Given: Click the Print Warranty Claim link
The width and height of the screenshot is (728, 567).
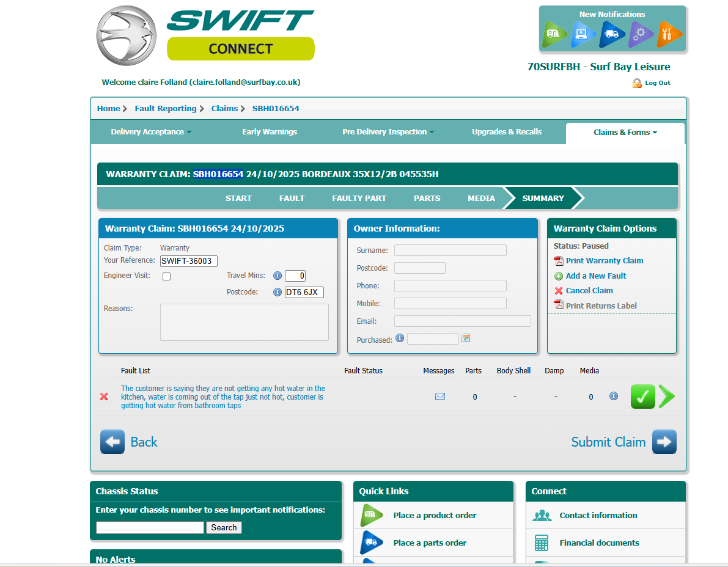Looking at the screenshot, I should point(605,261).
